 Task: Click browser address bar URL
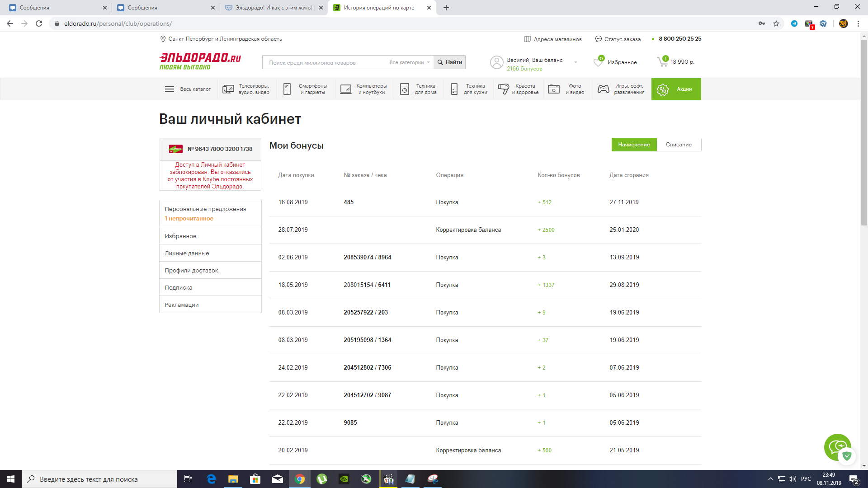(118, 23)
